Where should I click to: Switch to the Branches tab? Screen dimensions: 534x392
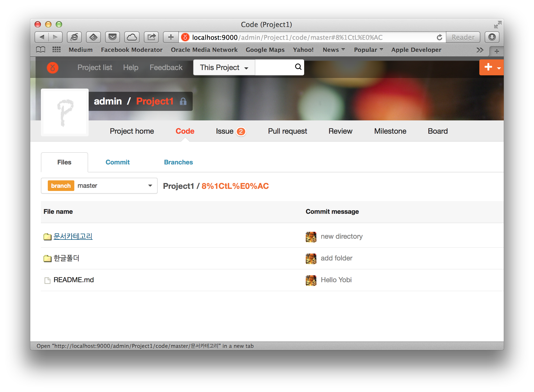click(178, 162)
